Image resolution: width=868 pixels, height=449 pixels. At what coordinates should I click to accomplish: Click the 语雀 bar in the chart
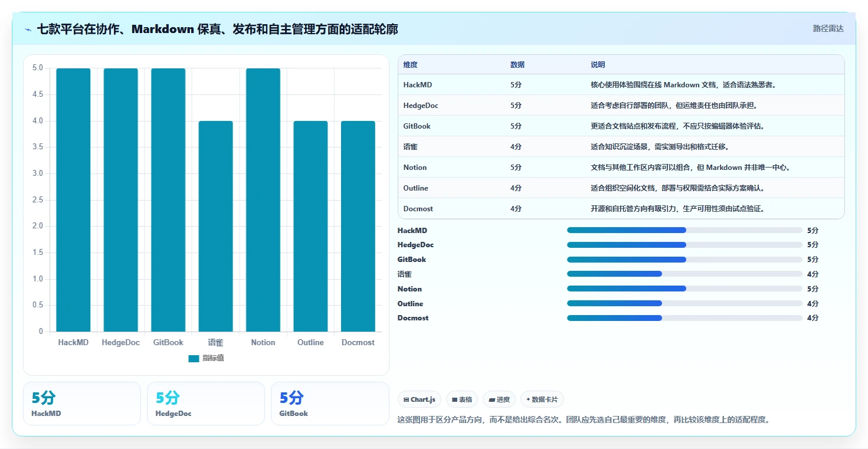(x=215, y=226)
